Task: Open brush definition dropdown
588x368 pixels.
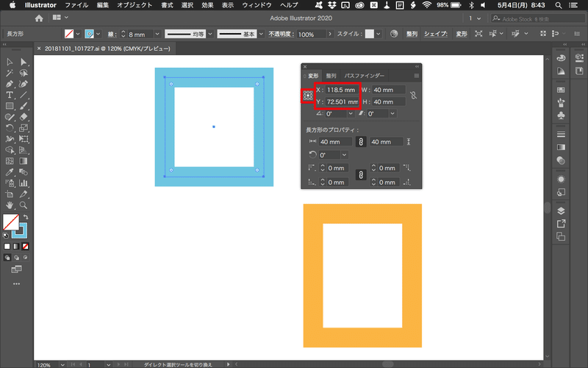Action: tap(262, 34)
